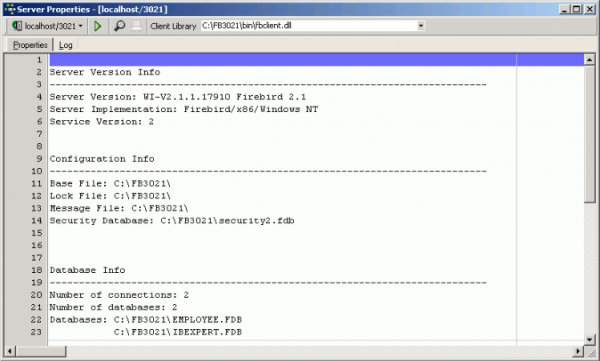
Task: Click the horizontal scrollbar thumb
Action: (x=41, y=351)
